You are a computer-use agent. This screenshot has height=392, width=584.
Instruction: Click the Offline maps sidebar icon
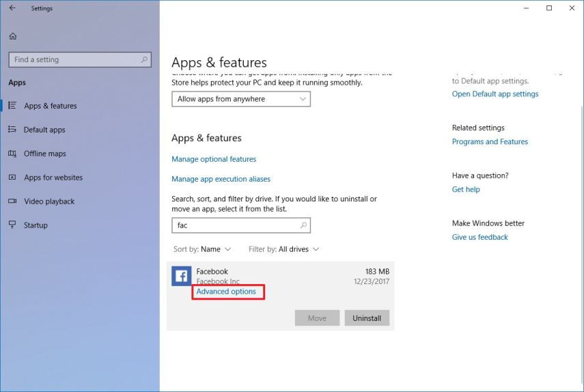coord(12,154)
